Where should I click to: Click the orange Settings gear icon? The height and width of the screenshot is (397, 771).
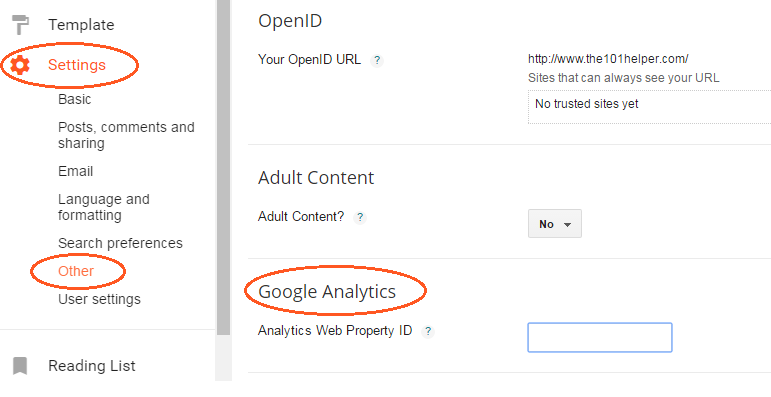(20, 65)
